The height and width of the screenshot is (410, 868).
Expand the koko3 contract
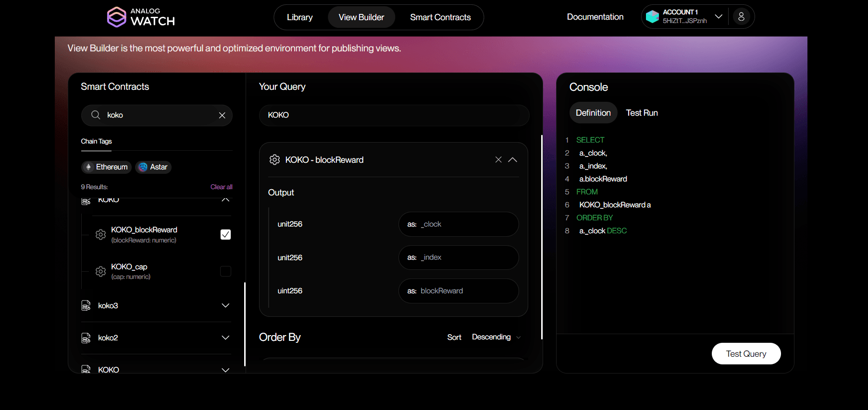[225, 306]
